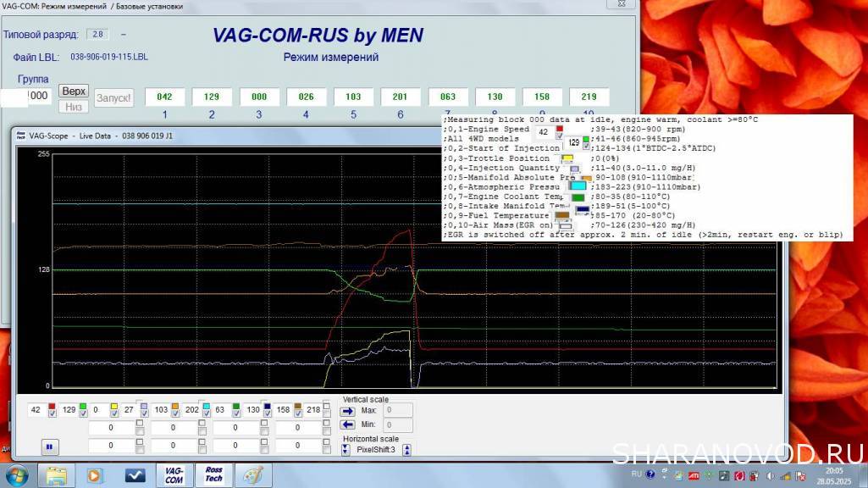The image size is (868, 488).
Task: Open Windows Explorer folder in taskbar
Action: (x=57, y=475)
